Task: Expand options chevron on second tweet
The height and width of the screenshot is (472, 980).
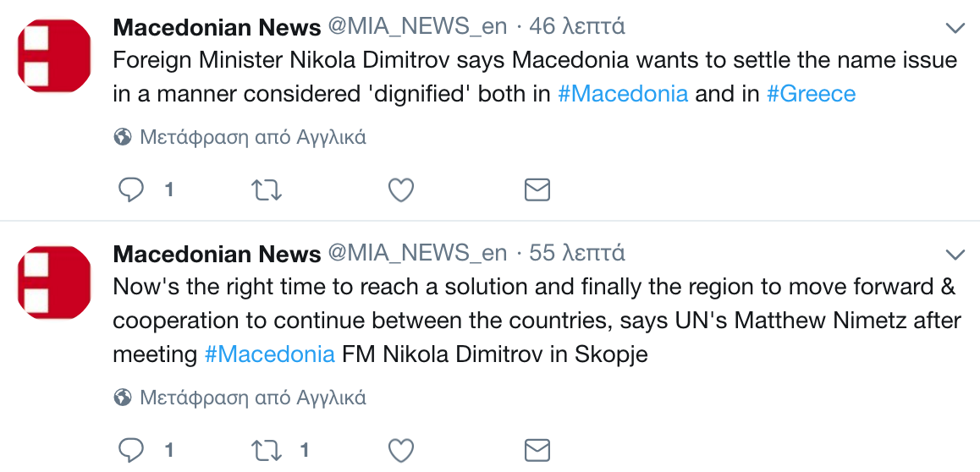Action: (955, 255)
